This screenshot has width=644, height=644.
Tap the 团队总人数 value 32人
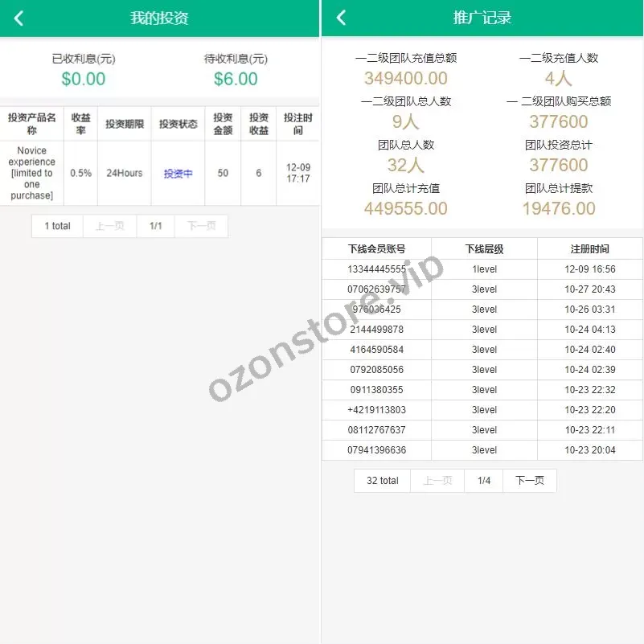pos(405,165)
